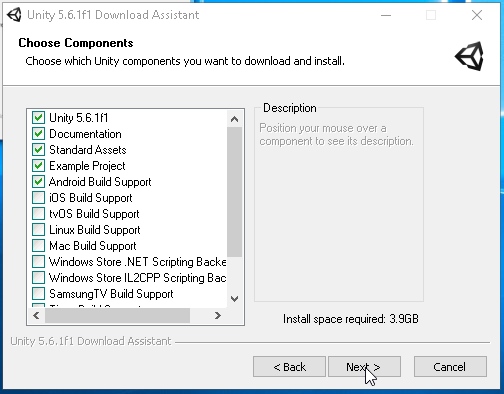504x394 pixels.
Task: Check tvOS Build Support
Action: [x=38, y=214]
